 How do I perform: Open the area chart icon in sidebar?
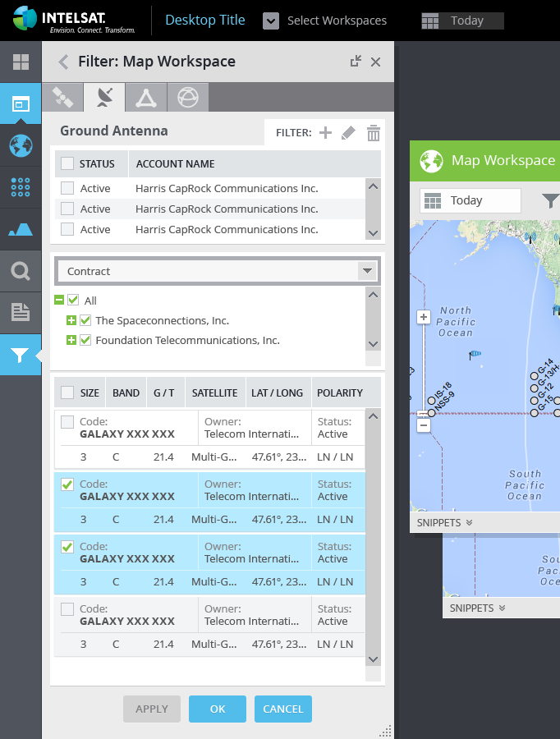coord(21,229)
